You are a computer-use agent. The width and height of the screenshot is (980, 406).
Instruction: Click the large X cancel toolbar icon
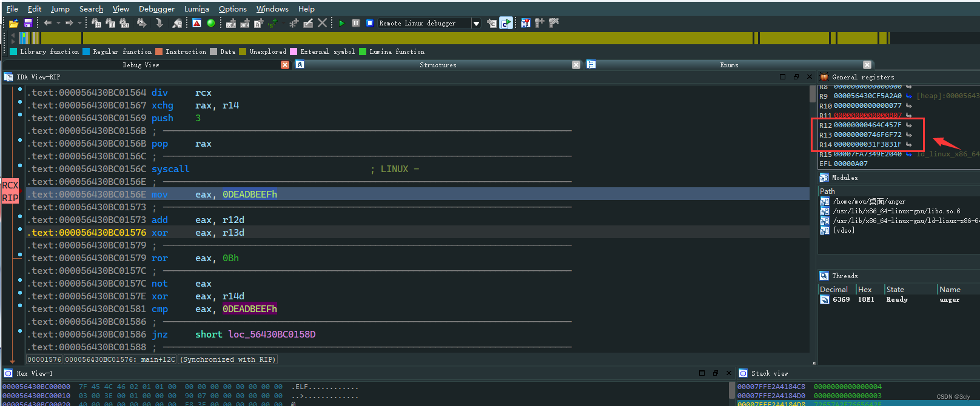323,23
